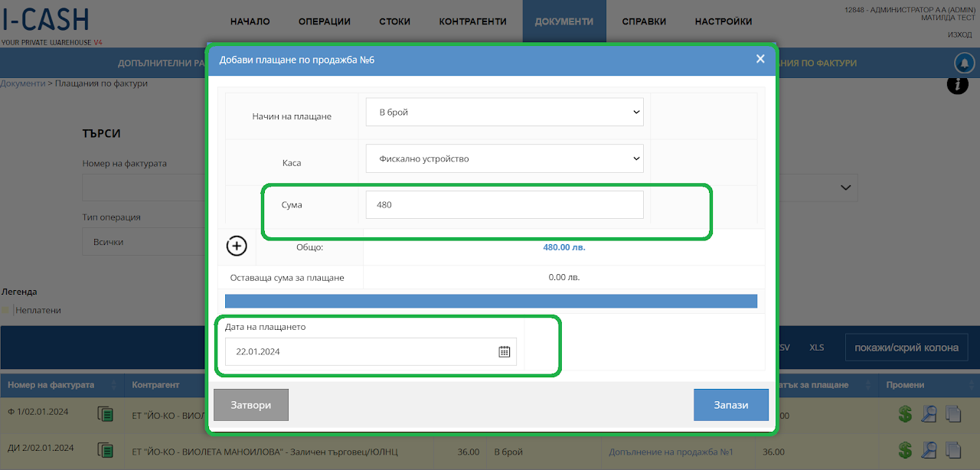Screen dimensions: 980x470
Task: Click Документи breadcrumb link
Action: [23, 83]
